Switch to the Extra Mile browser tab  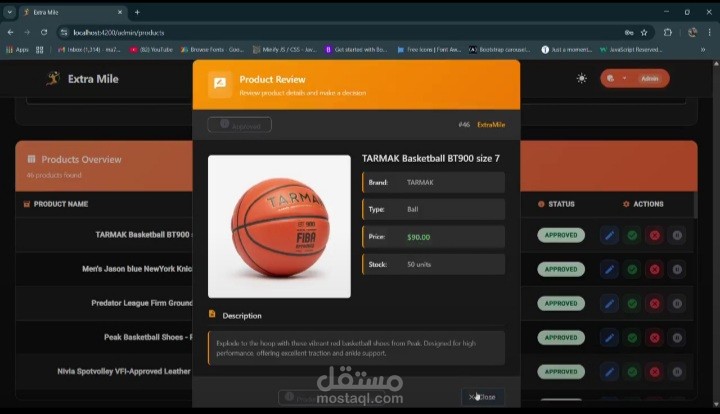coord(73,12)
